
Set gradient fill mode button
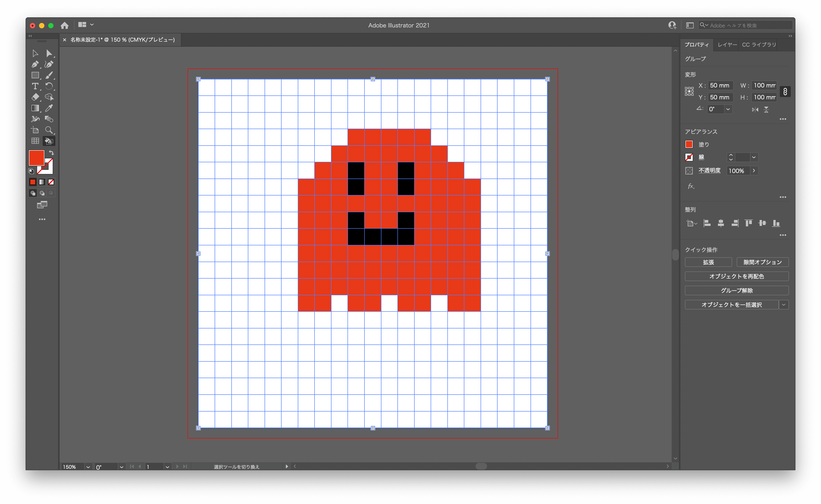tap(42, 182)
